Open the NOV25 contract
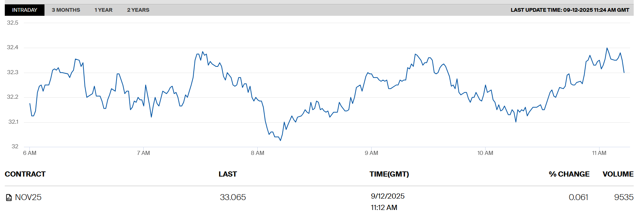The image size is (644, 214). (x=28, y=197)
